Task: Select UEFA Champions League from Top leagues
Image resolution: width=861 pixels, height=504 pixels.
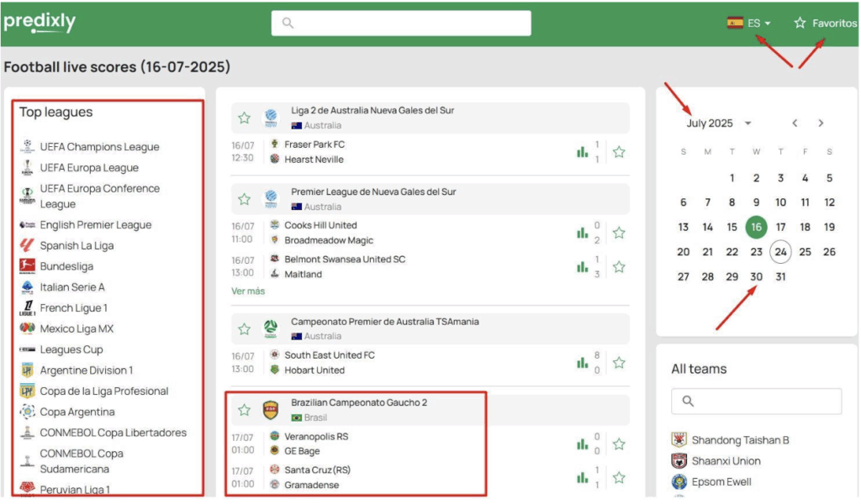Action: pyautogui.click(x=99, y=147)
